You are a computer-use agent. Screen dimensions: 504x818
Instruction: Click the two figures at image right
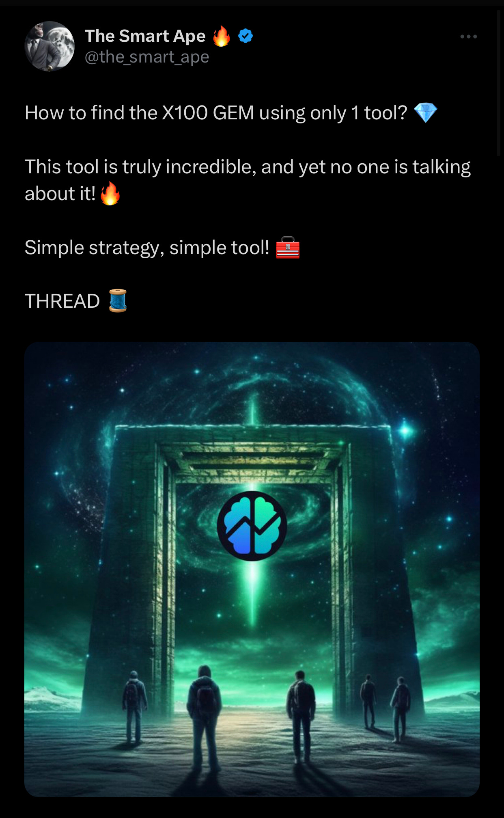click(385, 708)
